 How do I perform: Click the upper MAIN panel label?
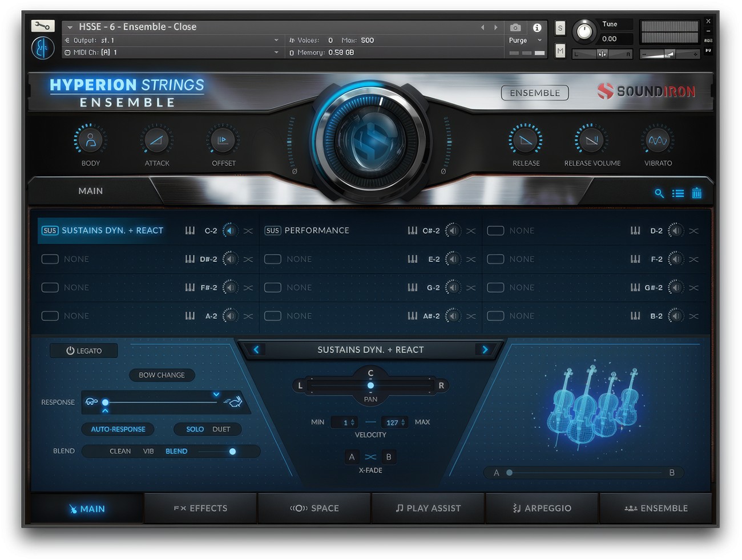pos(91,191)
